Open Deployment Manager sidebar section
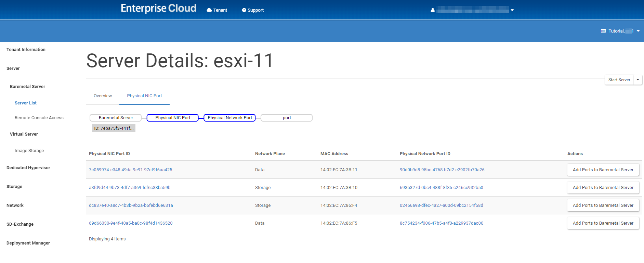 point(28,243)
